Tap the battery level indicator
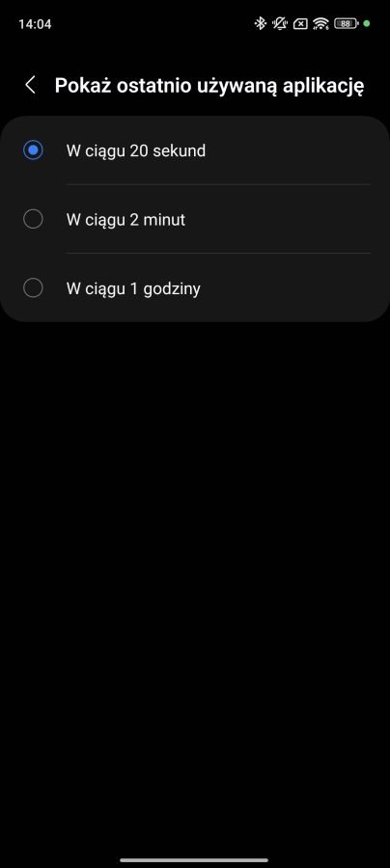The width and height of the screenshot is (390, 868). coord(347,24)
